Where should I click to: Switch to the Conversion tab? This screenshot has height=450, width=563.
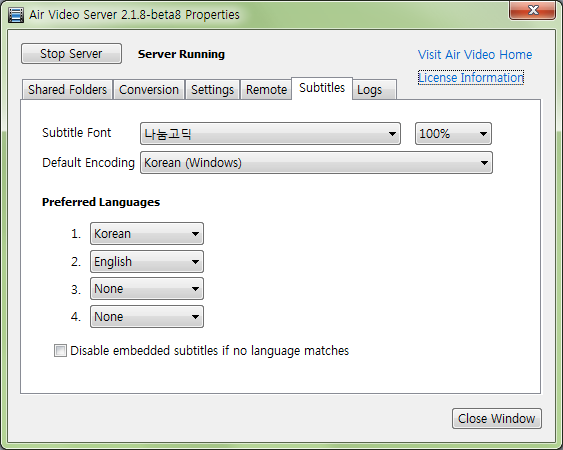click(x=149, y=89)
